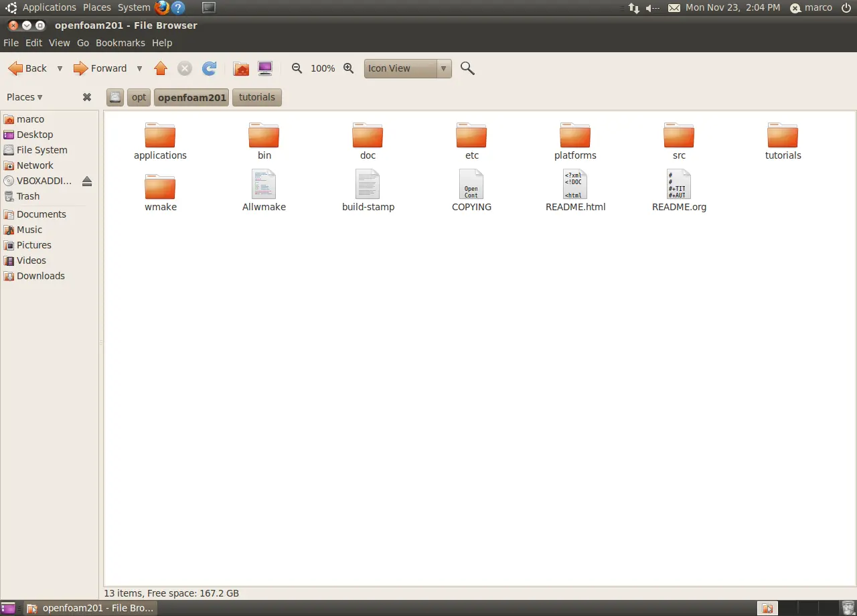Open the Bookmarks menu
Image resolution: width=857 pixels, height=616 pixels.
[x=121, y=43]
